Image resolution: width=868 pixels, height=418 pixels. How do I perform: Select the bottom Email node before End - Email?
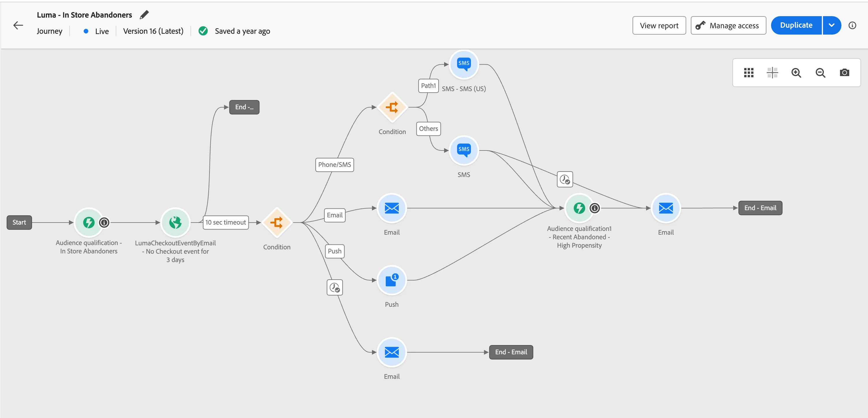click(x=392, y=352)
